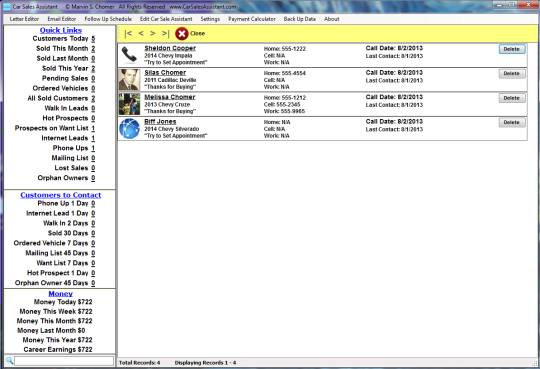Open Walk In Leads count
This screenshot has height=369, width=540.
[93, 109]
